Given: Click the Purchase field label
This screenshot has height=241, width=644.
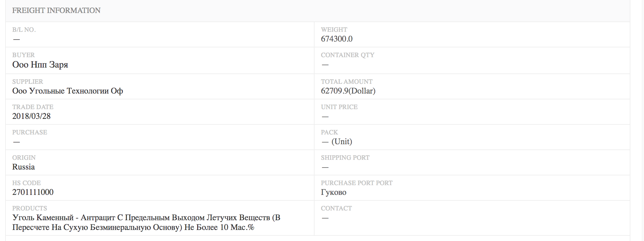Looking at the screenshot, I should point(30,132).
